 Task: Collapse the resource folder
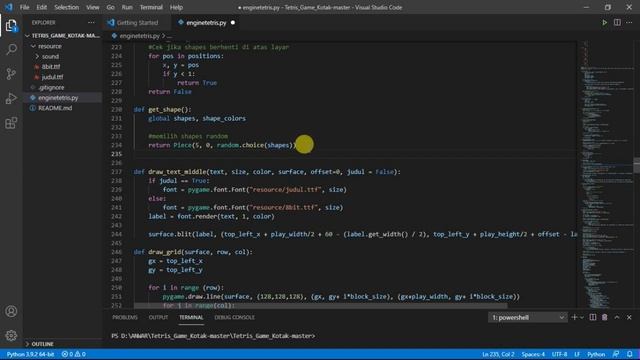(62, 46)
